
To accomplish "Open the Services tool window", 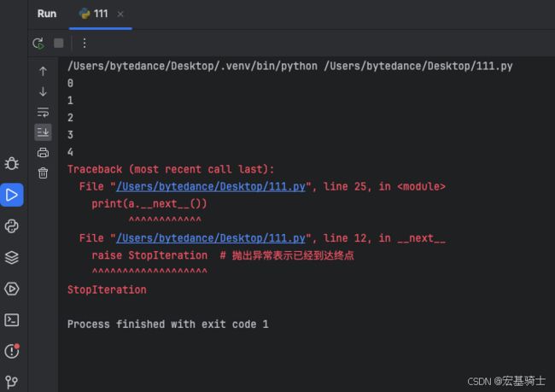I will click(x=12, y=289).
